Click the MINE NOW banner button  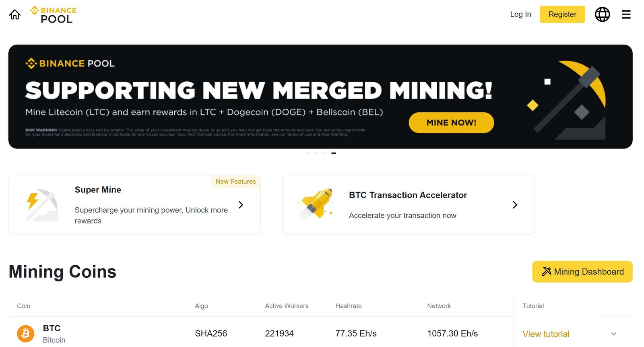point(451,122)
